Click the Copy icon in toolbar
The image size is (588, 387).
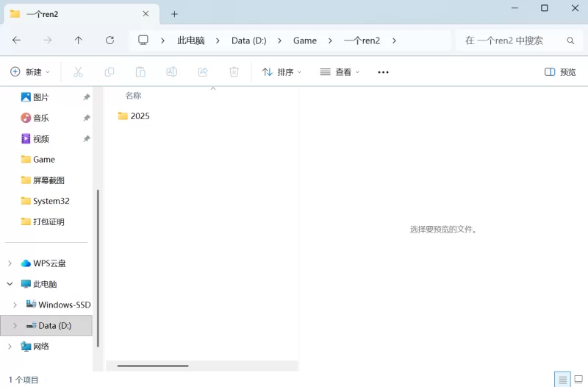coord(109,71)
